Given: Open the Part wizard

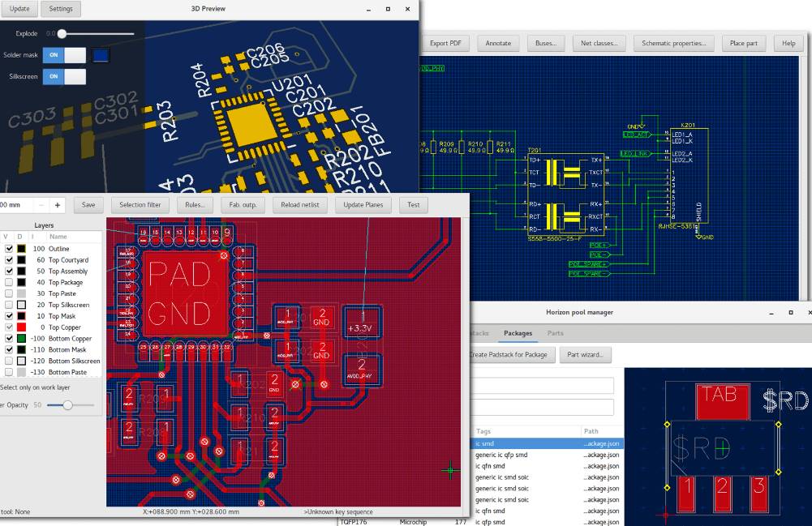Looking at the screenshot, I should click(x=585, y=355).
